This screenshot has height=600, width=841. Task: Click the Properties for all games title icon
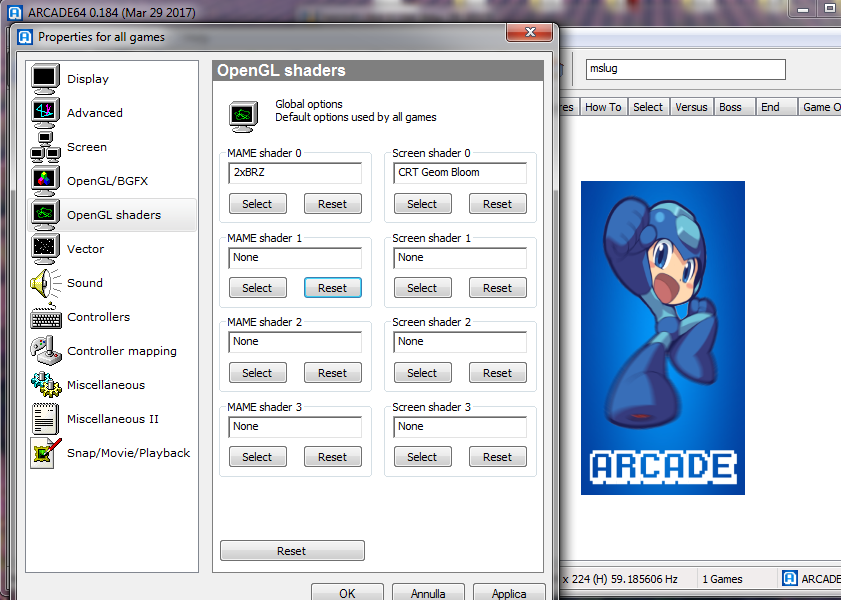tap(25, 37)
